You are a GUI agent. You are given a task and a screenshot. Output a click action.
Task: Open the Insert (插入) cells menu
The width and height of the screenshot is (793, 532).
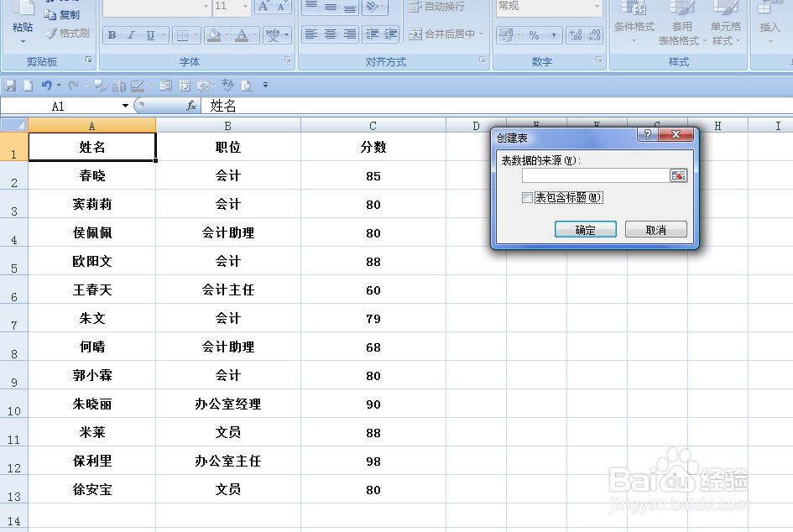click(x=770, y=23)
